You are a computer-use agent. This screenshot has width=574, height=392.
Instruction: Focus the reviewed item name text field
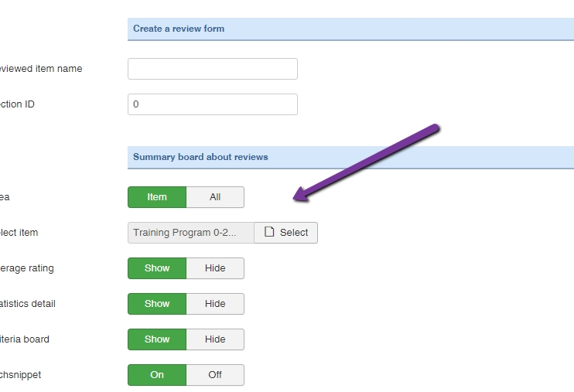coord(212,69)
